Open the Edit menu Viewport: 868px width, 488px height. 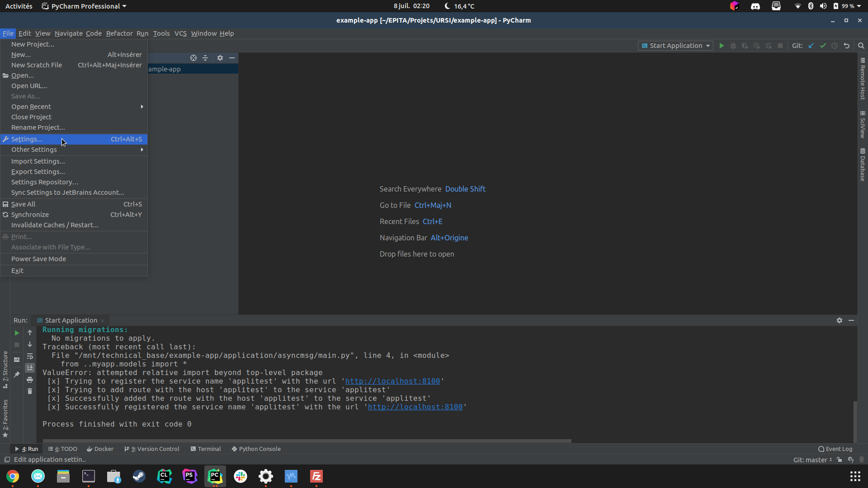tap(24, 33)
